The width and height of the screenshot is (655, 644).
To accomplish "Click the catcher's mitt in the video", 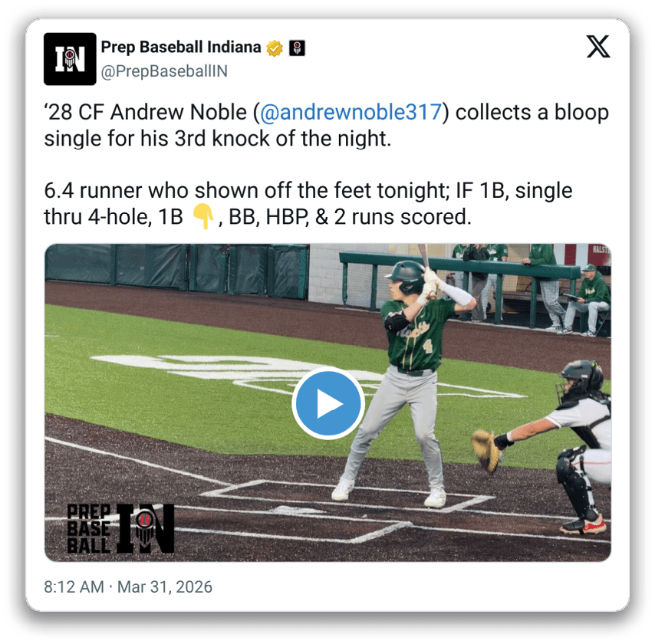I will pyautogui.click(x=487, y=452).
